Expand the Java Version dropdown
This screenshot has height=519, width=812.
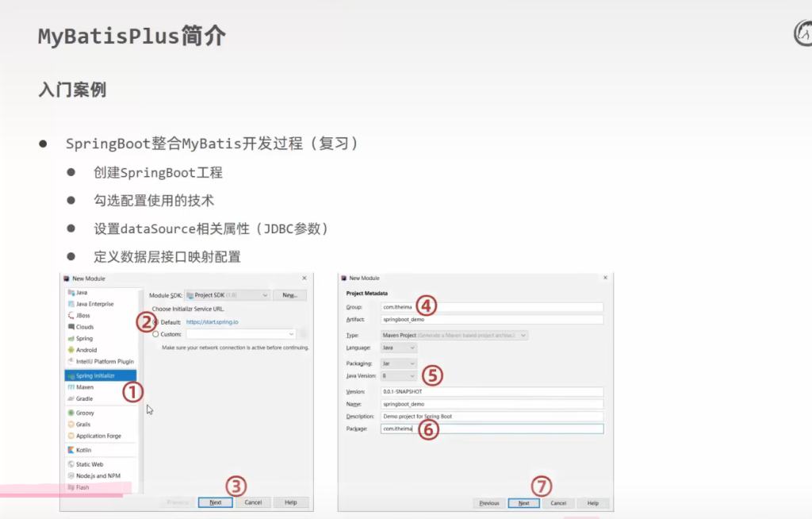(x=399, y=376)
